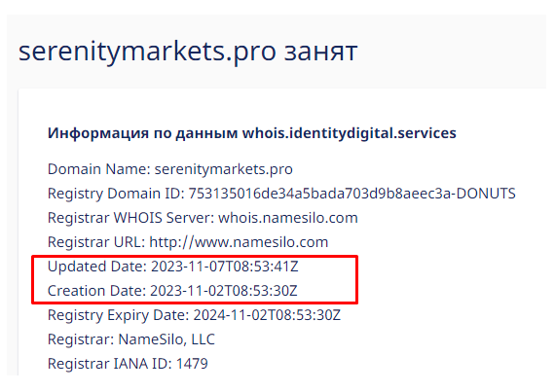Select the 1479 IANA ID number
The image size is (555, 392).
(192, 364)
